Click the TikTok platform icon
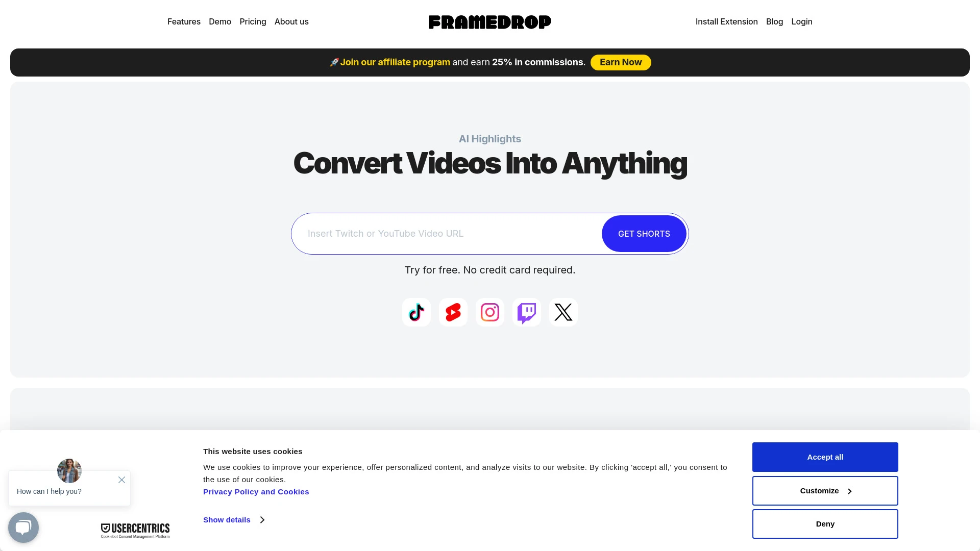This screenshot has width=980, height=551. [x=416, y=312]
